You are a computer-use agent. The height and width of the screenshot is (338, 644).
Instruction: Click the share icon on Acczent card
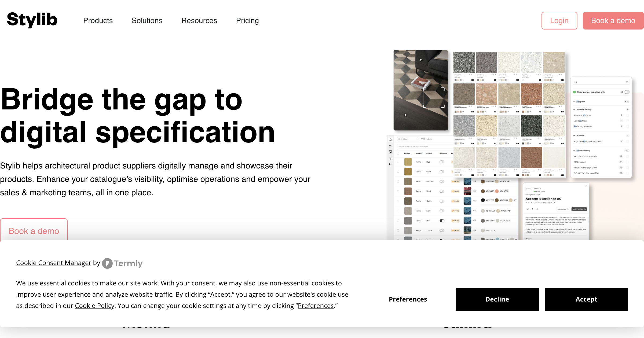point(537,209)
